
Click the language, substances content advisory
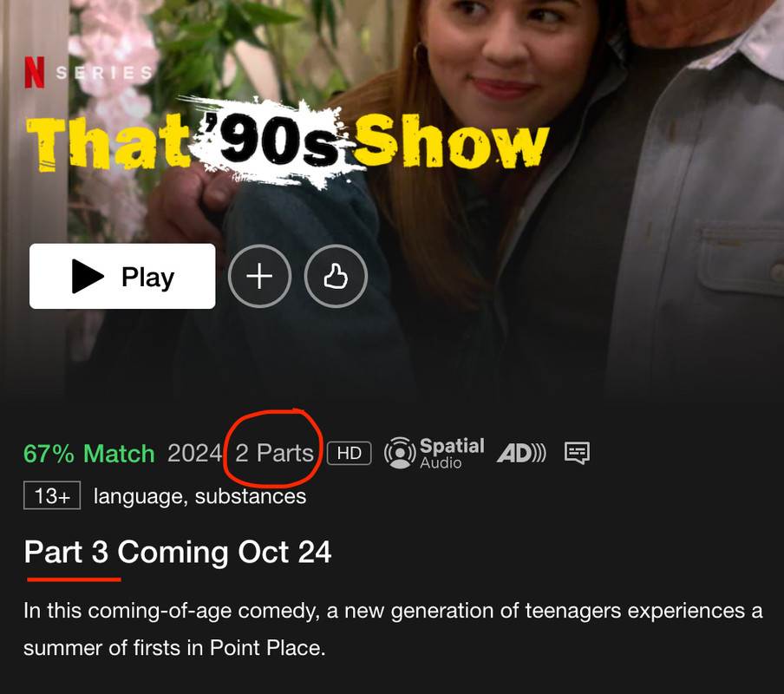(x=200, y=496)
